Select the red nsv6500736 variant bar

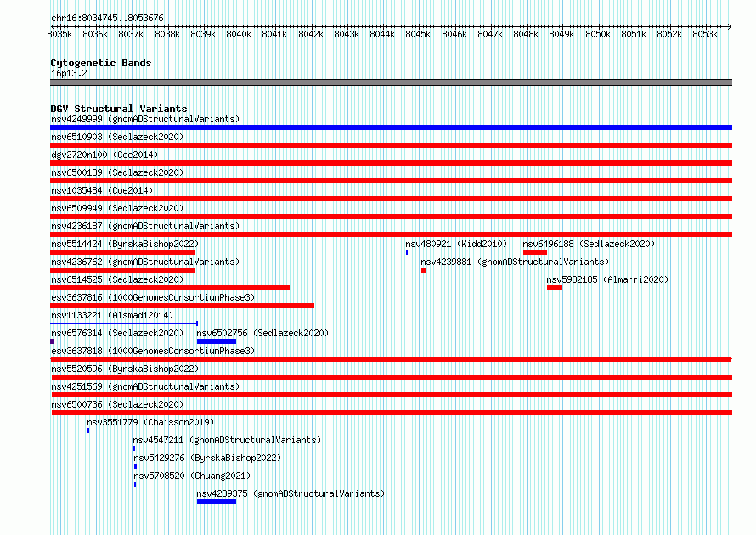(x=392, y=413)
